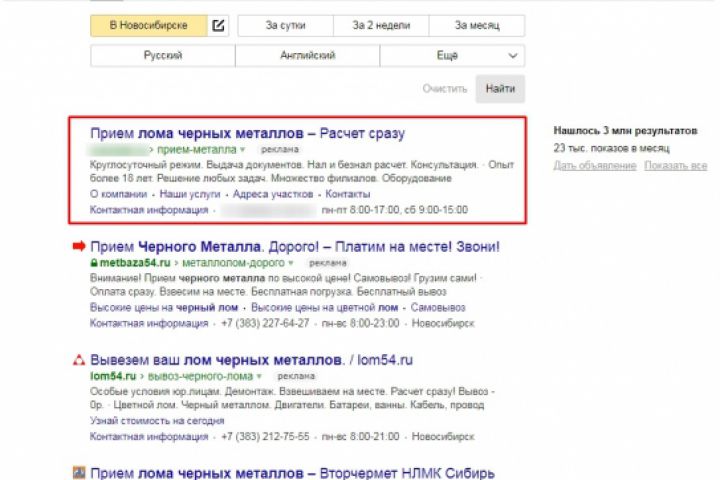Click the Показать все link
720x480 pixels.
[x=675, y=166]
